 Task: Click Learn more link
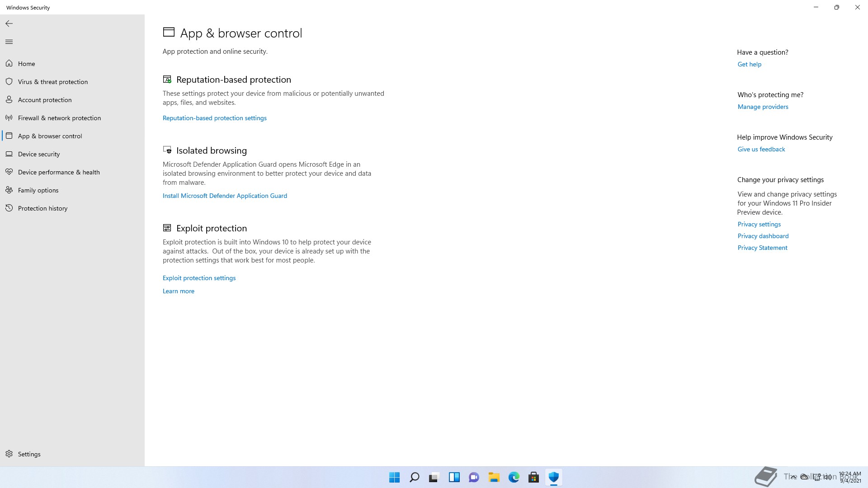pyautogui.click(x=179, y=291)
